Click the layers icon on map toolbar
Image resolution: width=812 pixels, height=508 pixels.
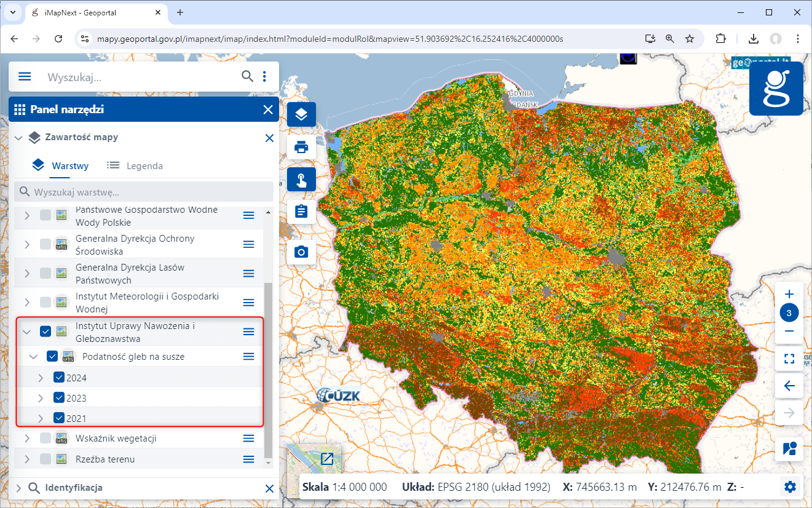[301, 114]
